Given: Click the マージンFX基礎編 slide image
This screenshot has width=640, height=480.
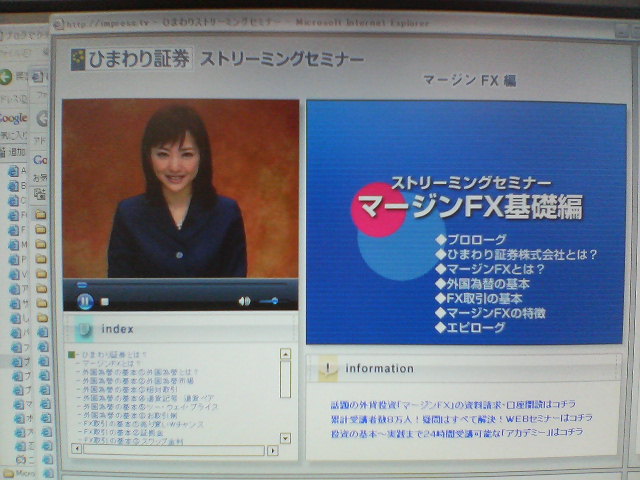Looking at the screenshot, I should coord(466,222).
